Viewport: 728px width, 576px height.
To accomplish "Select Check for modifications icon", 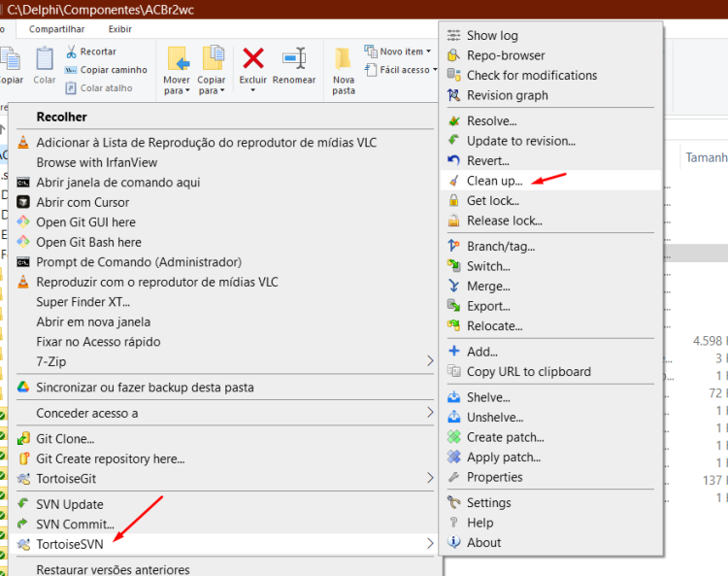I will 453,75.
